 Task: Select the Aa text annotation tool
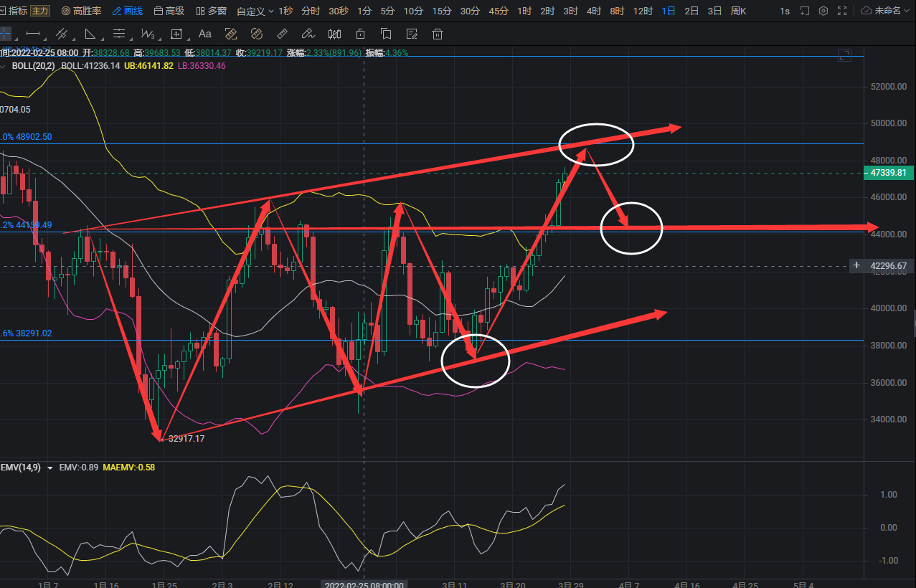click(x=204, y=34)
